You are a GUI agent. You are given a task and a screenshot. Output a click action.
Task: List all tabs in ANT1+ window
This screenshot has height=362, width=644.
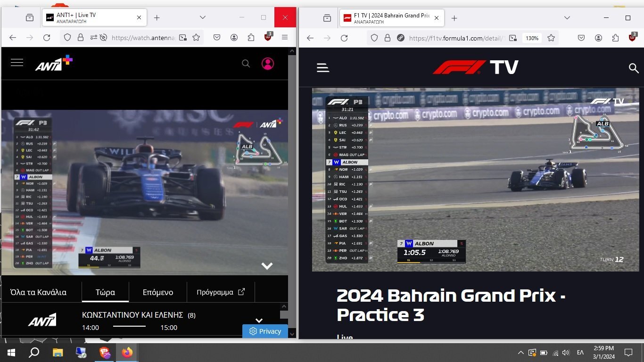(x=203, y=17)
